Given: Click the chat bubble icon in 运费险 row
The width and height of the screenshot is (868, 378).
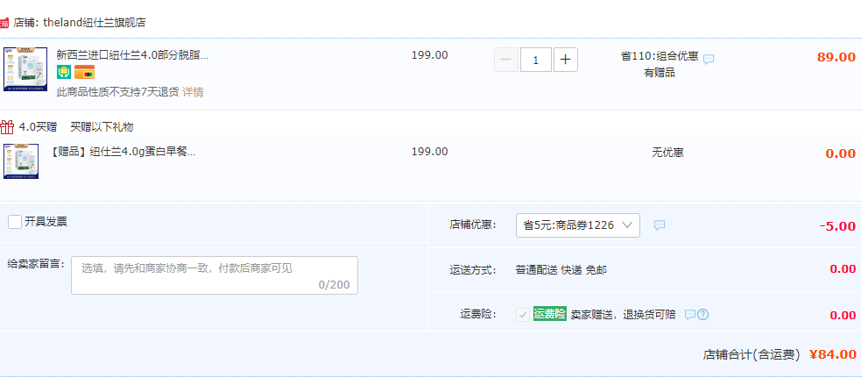Looking at the screenshot, I should coord(689,314).
